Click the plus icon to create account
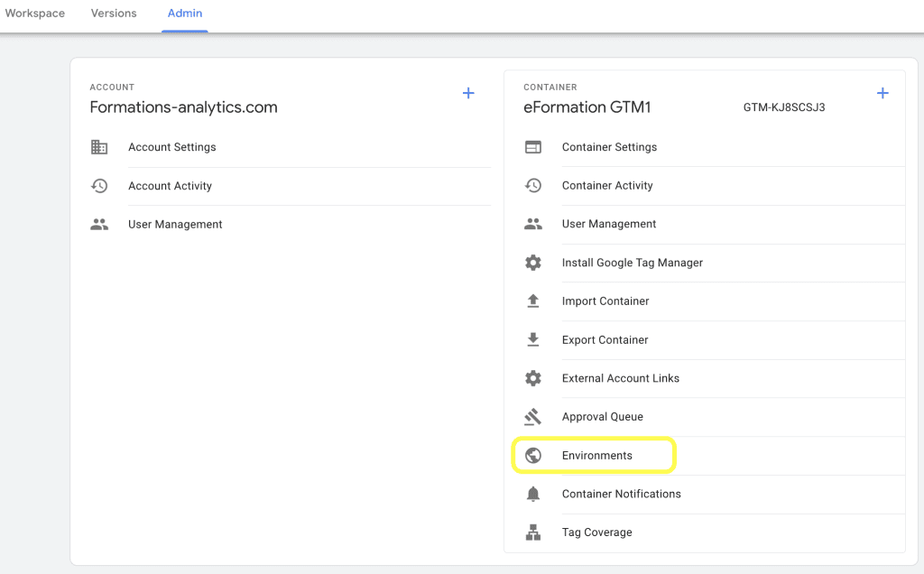The width and height of the screenshot is (924, 574). tap(468, 93)
